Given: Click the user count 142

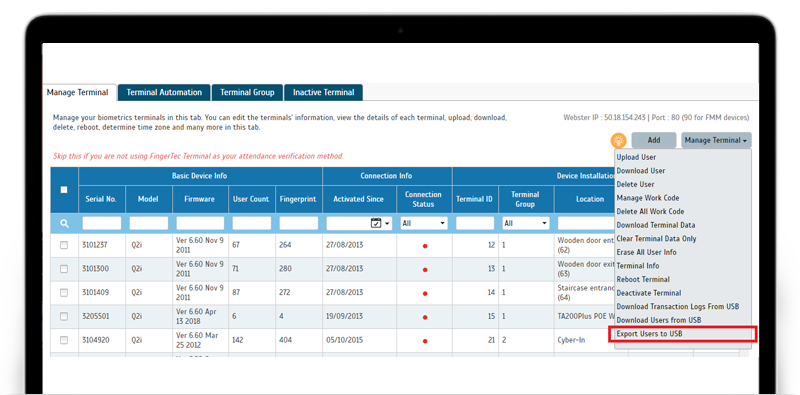Looking at the screenshot, I should point(238,340).
